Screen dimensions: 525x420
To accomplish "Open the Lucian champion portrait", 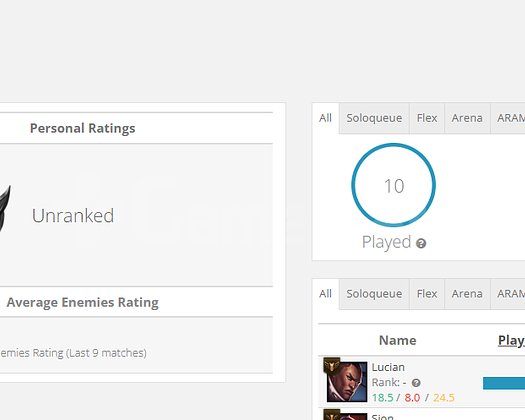I will 347,382.
